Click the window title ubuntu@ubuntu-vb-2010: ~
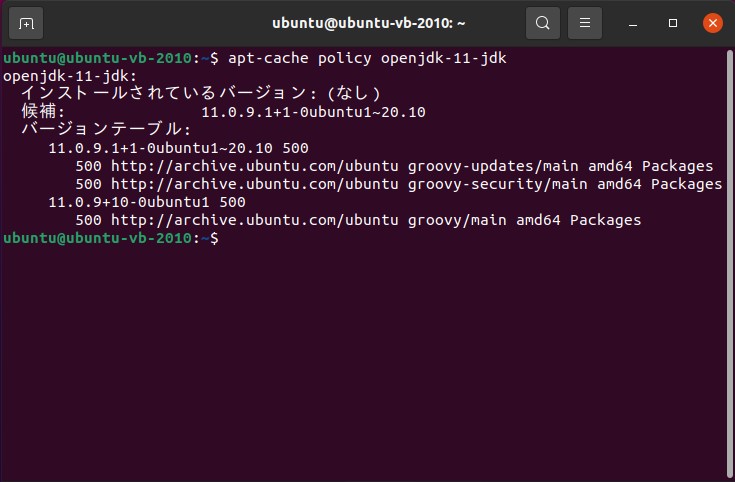The width and height of the screenshot is (735, 482). coord(368,23)
